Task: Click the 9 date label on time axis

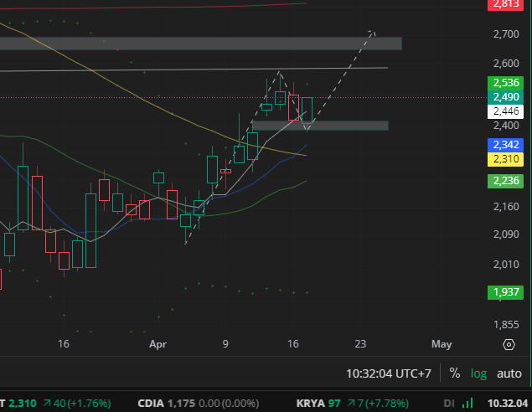Action: coord(225,344)
